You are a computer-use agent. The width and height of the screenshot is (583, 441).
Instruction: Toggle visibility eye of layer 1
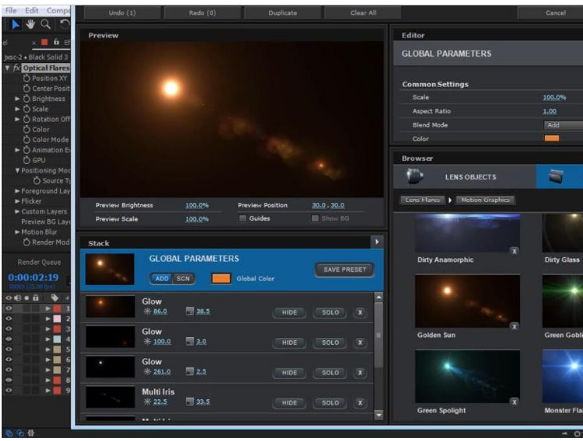[9, 309]
